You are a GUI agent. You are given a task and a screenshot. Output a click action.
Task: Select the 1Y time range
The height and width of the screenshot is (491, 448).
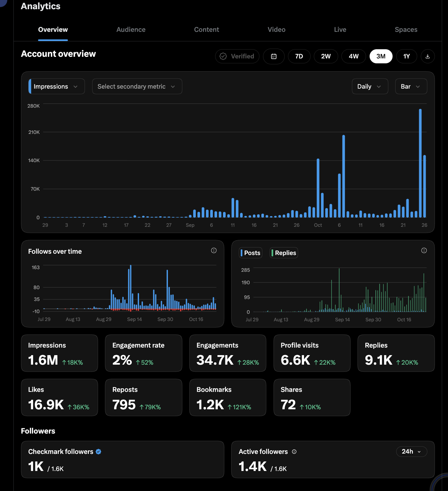407,56
